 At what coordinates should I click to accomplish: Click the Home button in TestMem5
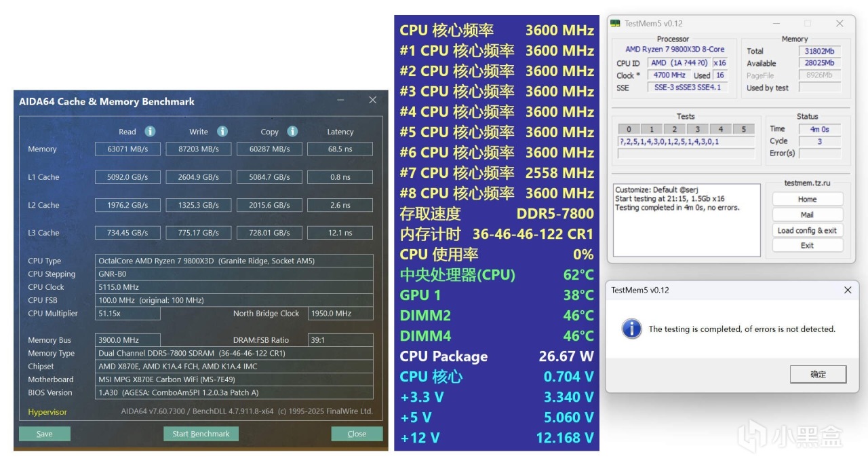[807, 199]
